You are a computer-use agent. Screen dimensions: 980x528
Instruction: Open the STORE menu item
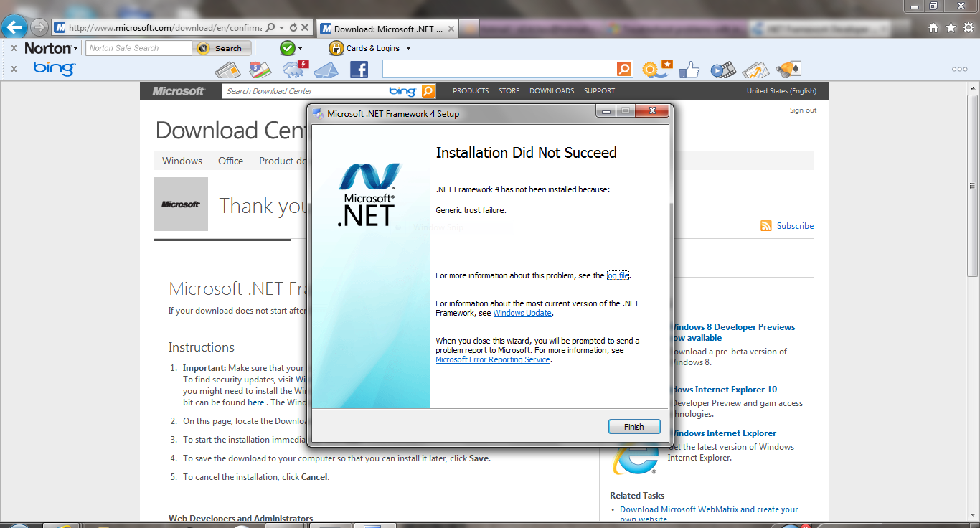click(509, 91)
